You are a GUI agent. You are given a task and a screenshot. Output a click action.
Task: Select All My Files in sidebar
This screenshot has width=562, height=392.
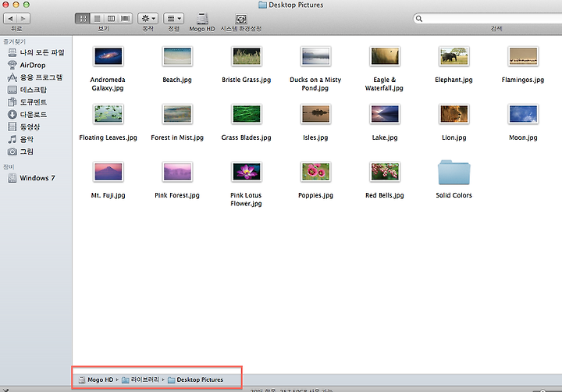click(36, 53)
